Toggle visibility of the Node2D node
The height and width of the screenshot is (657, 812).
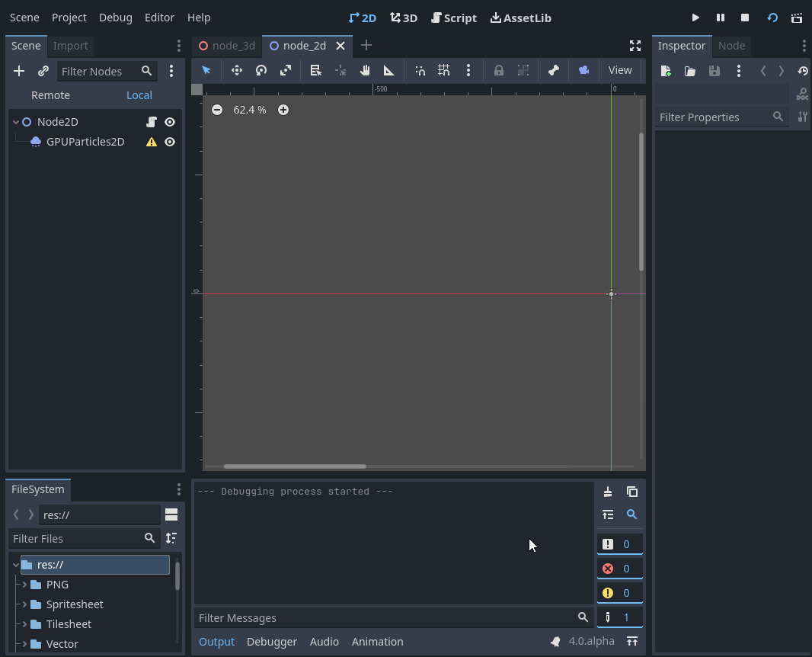point(169,121)
